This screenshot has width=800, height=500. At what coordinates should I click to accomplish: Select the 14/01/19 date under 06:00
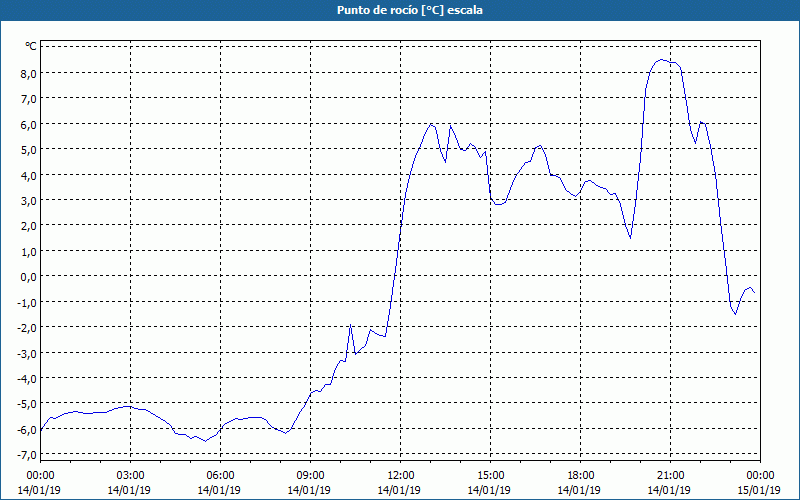click(x=219, y=490)
